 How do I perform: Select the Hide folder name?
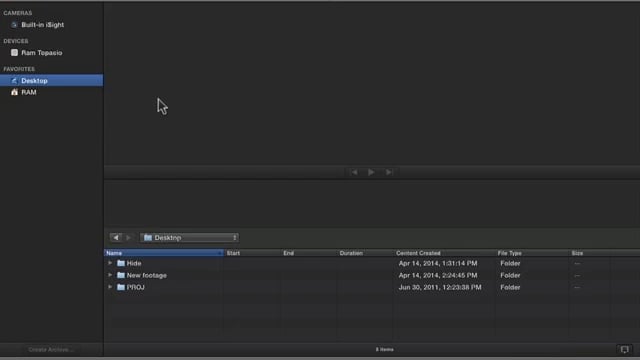pos(134,264)
